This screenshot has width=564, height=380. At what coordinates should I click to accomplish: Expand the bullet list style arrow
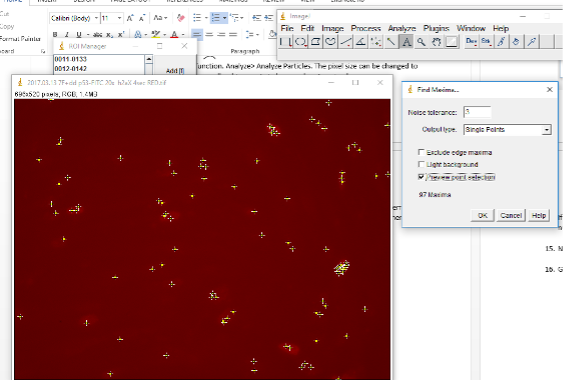pos(206,18)
